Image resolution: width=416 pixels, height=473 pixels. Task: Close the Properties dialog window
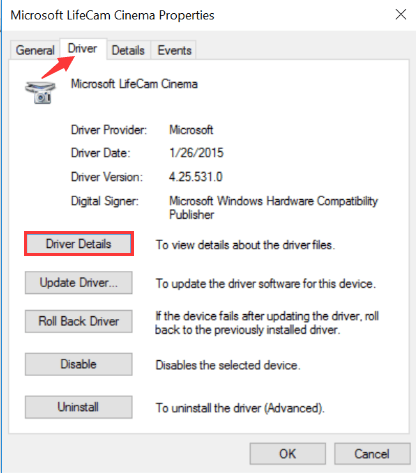pyautogui.click(x=401, y=14)
